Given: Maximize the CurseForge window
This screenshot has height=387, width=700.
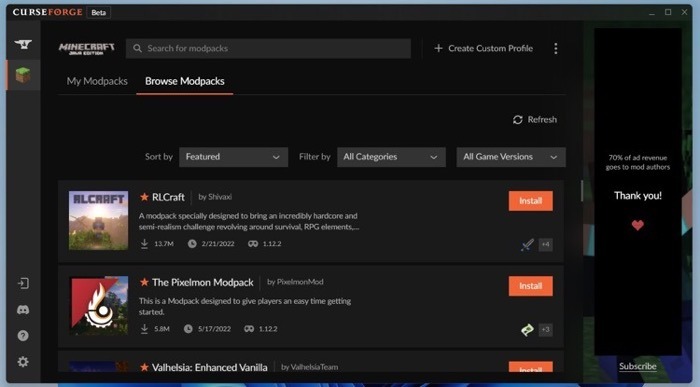Looking at the screenshot, I should [668, 12].
